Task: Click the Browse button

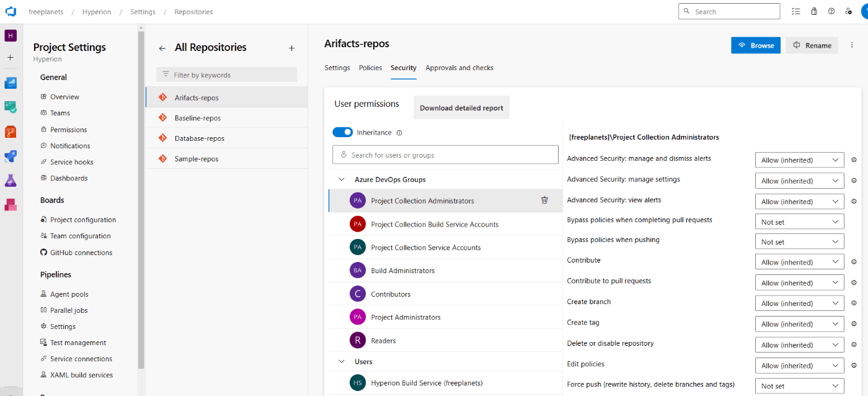Action: pos(756,45)
